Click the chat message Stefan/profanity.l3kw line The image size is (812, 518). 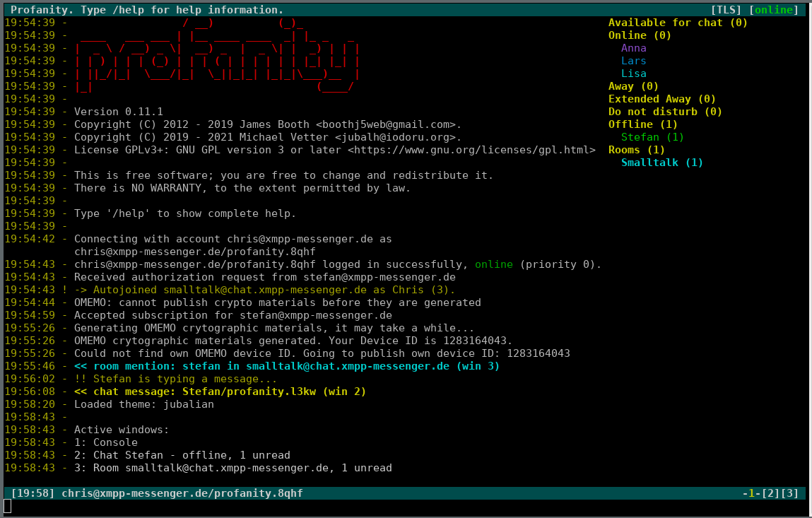coord(220,392)
